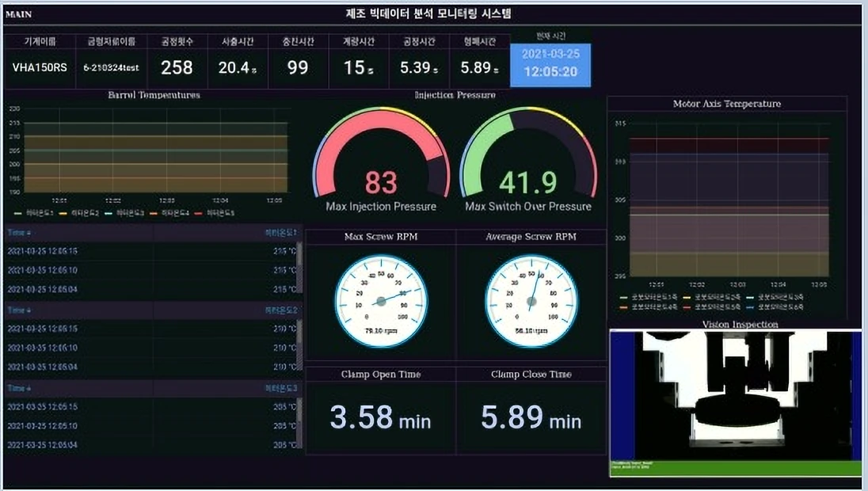Toggle the 로봇모터온도5축 legend series

tap(712, 306)
